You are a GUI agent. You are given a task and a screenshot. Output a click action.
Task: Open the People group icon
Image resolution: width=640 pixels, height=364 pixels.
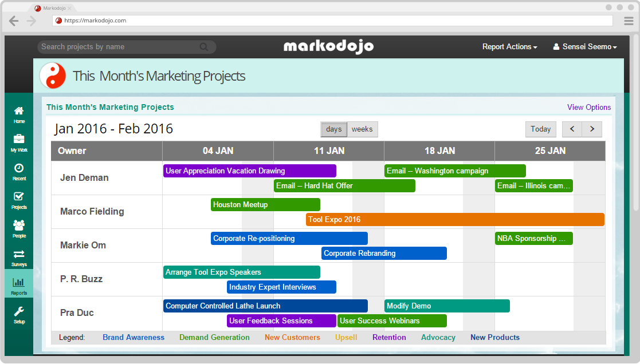tap(19, 225)
